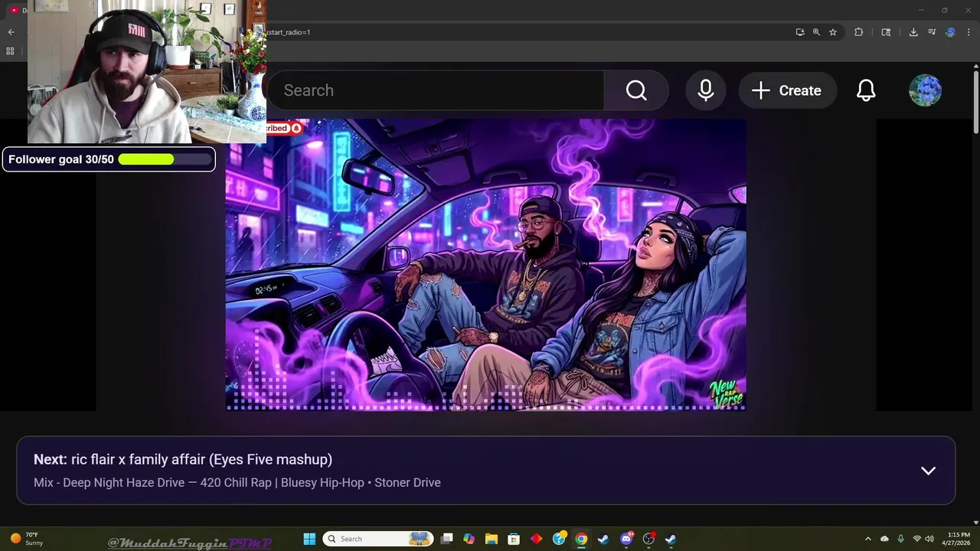This screenshot has width=980, height=551.
Task: Open Chrome media controls icon
Action: [x=932, y=32]
